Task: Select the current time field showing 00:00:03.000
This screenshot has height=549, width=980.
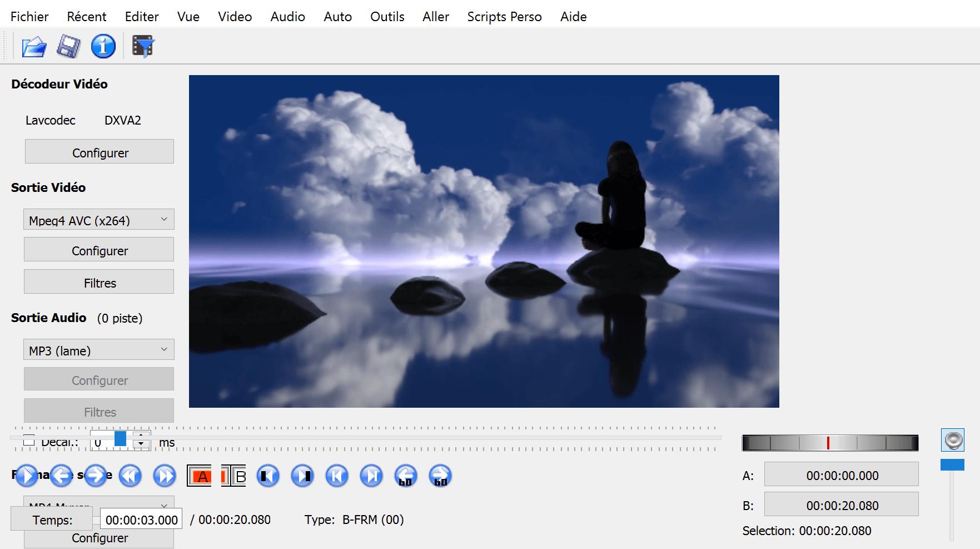Action: 140,518
